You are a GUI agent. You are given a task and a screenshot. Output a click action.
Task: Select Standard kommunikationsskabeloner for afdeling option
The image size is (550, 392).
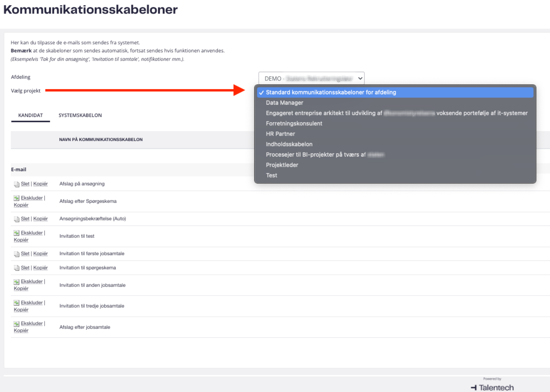point(395,92)
